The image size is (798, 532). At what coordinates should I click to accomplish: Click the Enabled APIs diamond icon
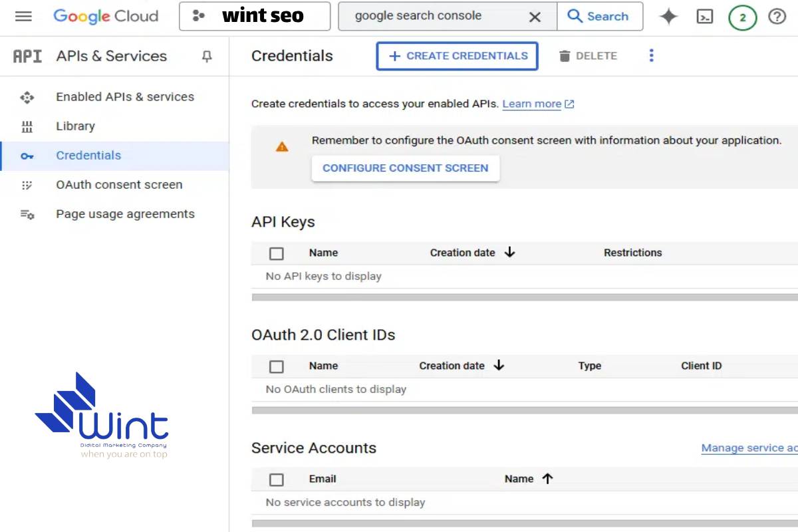(x=27, y=98)
